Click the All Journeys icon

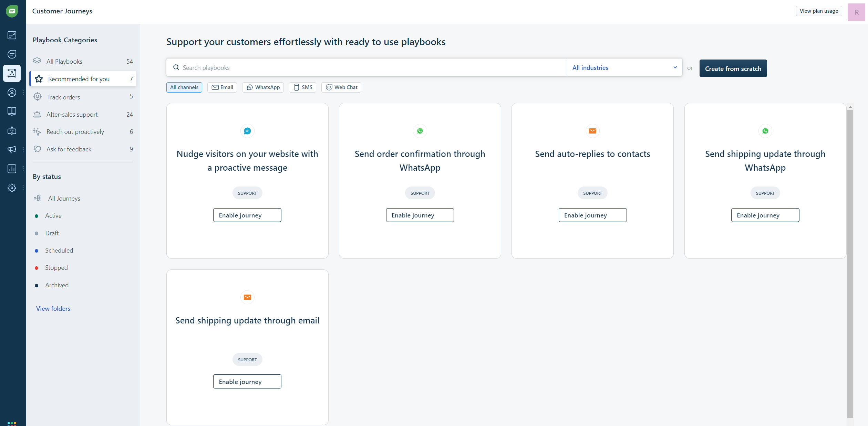point(38,198)
